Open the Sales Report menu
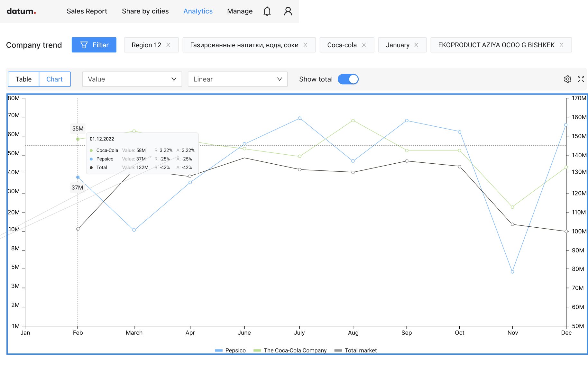Image resolution: width=588 pixels, height=373 pixels. [x=87, y=11]
